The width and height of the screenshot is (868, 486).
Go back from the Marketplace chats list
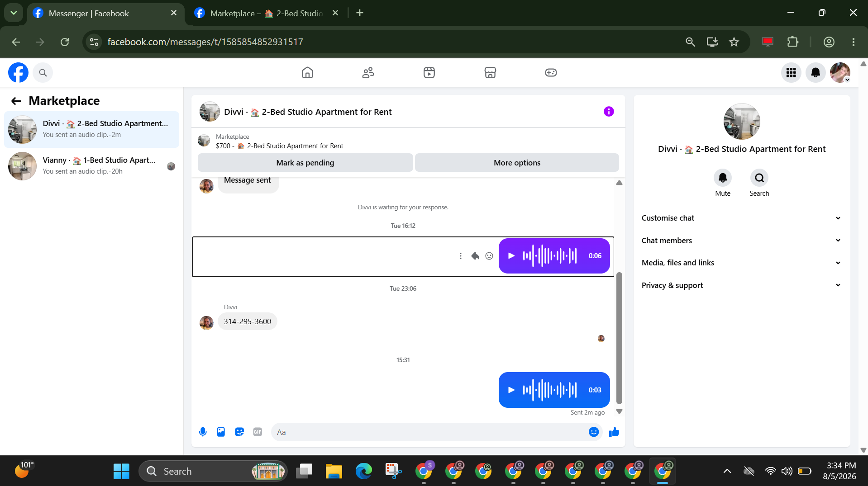click(16, 101)
